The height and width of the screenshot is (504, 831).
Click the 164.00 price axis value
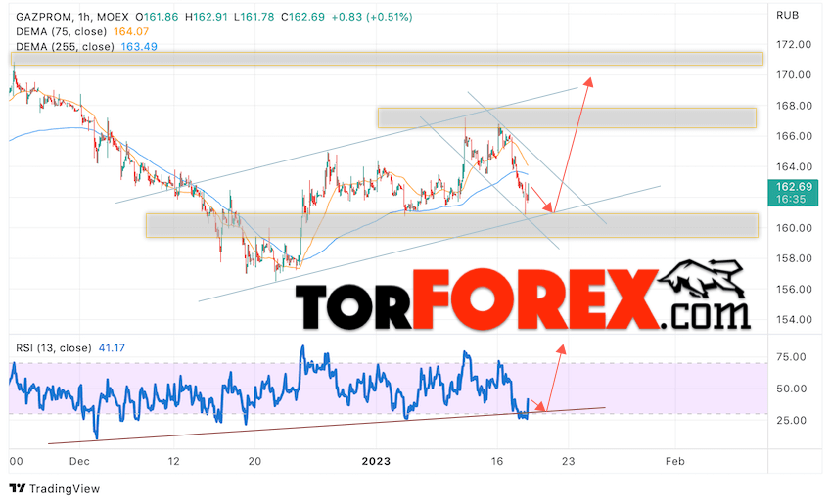[794, 166]
